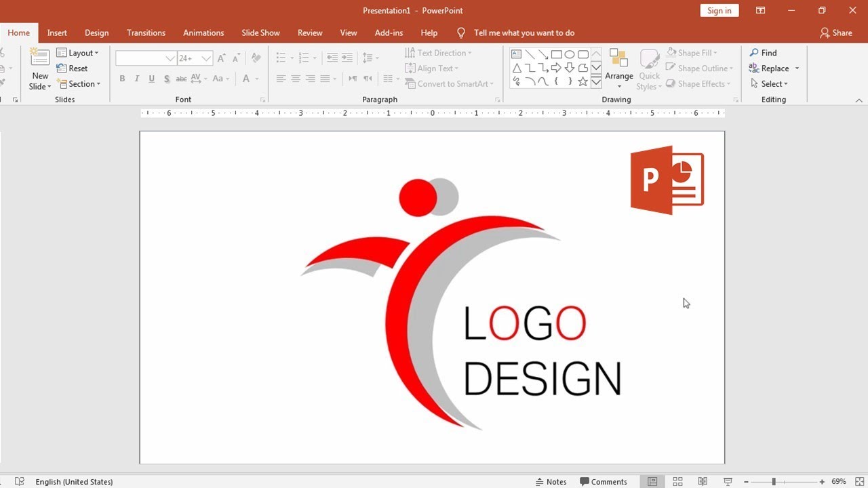Choose the Oval shape tool
Image resolution: width=868 pixels, height=488 pixels.
tap(570, 54)
